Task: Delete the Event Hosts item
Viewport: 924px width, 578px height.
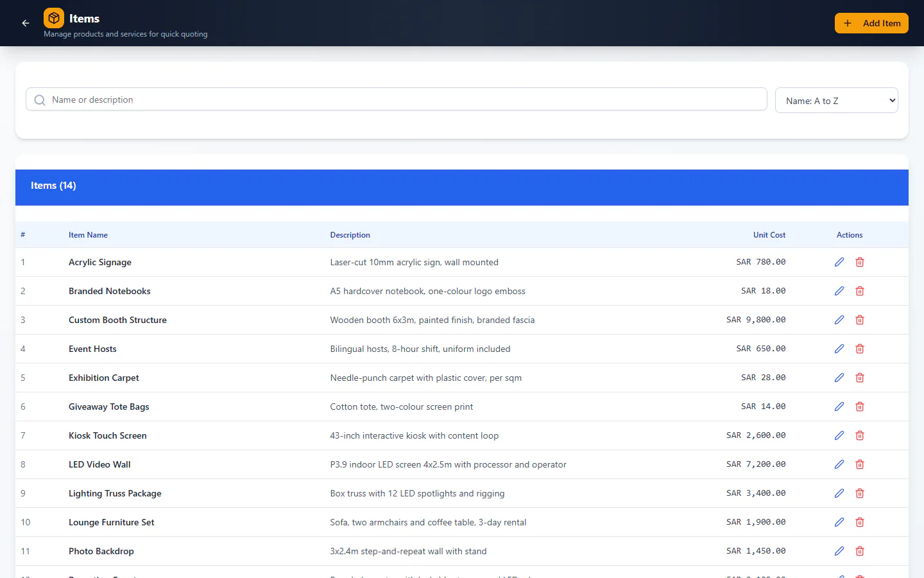Action: tap(860, 349)
